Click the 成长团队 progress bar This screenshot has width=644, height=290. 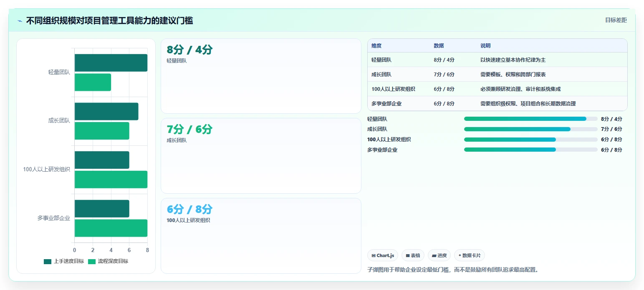[x=531, y=129]
